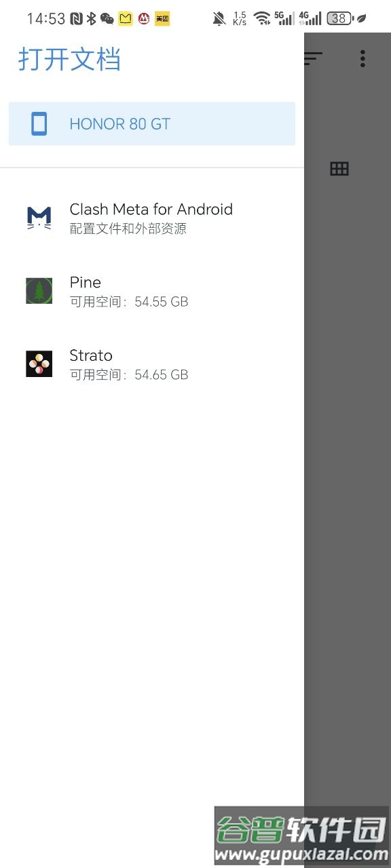Switch to grid view layout
This screenshot has width=391, height=868.
[x=339, y=168]
